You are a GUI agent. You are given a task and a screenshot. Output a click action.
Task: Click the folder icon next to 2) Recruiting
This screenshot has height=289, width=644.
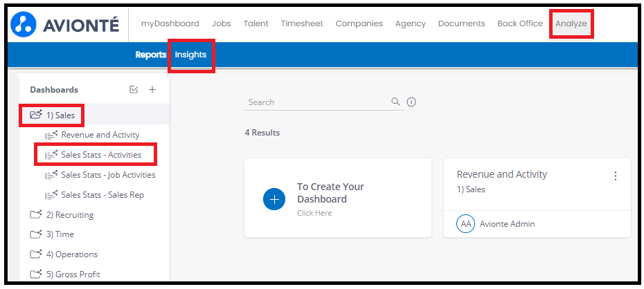(36, 214)
